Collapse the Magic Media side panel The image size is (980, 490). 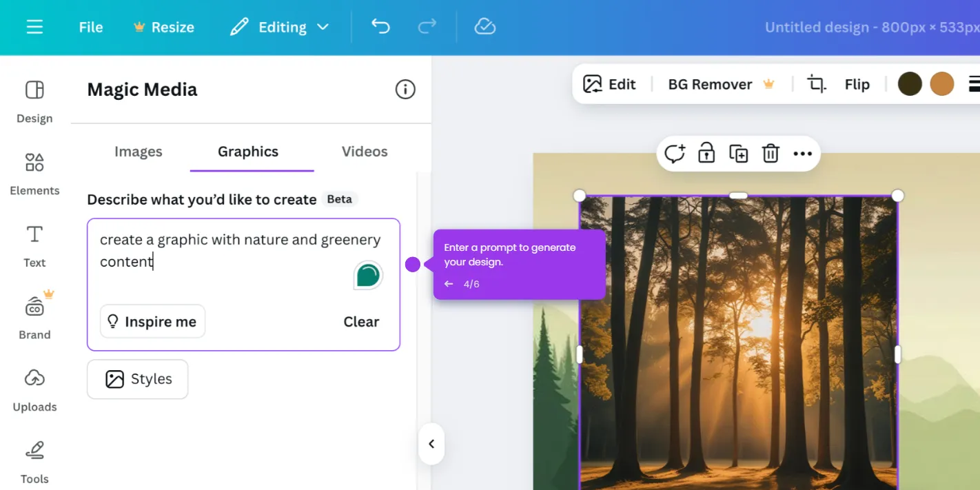(x=431, y=444)
